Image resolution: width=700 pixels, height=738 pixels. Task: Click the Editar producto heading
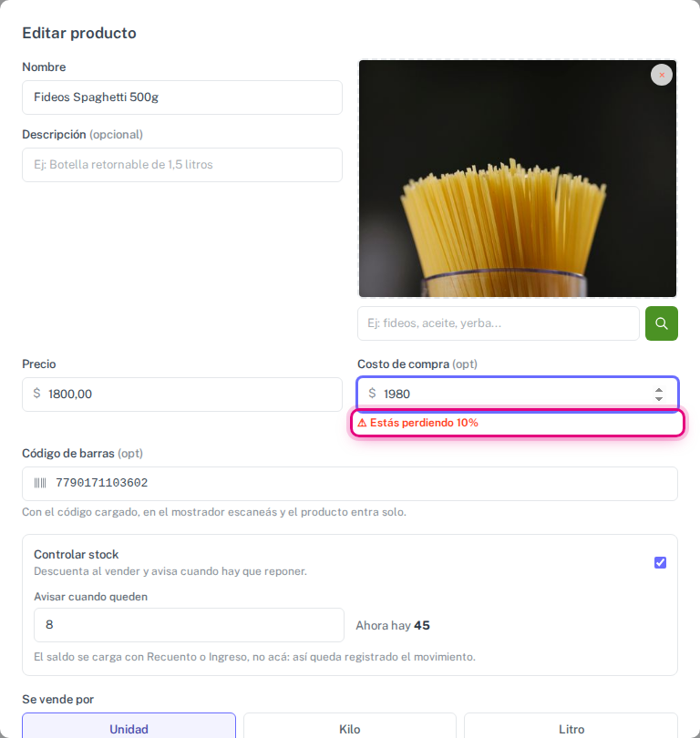[79, 33]
